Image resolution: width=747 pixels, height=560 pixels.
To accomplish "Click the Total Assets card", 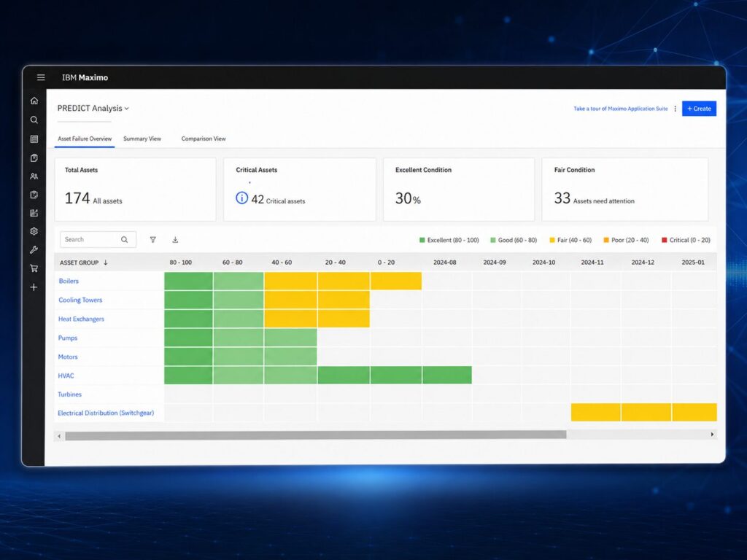I will coord(135,190).
